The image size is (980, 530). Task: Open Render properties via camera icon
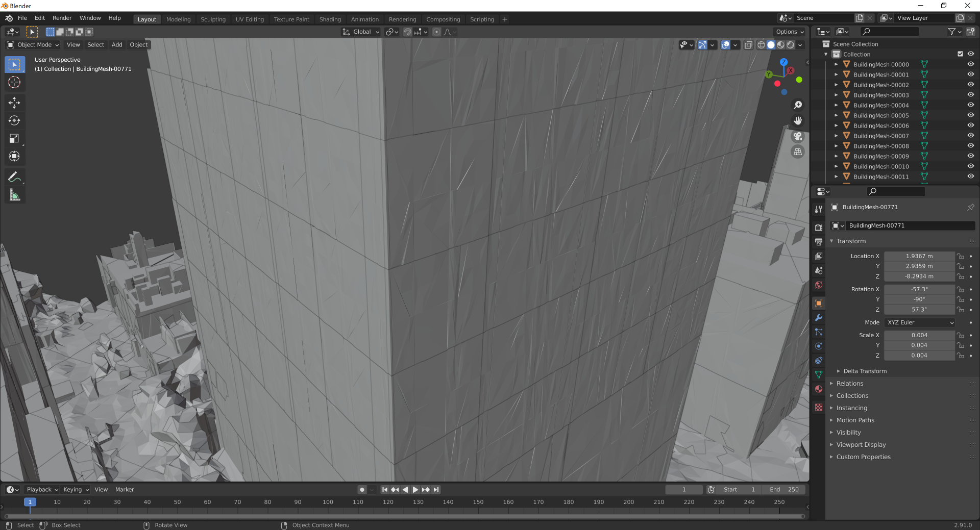(819, 227)
